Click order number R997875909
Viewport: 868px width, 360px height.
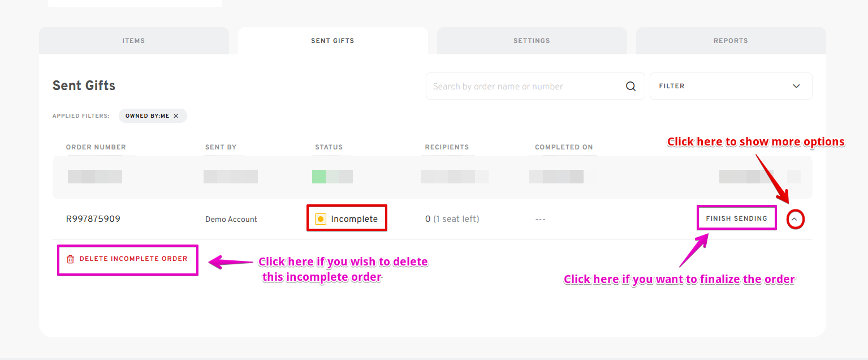pyautogui.click(x=93, y=219)
